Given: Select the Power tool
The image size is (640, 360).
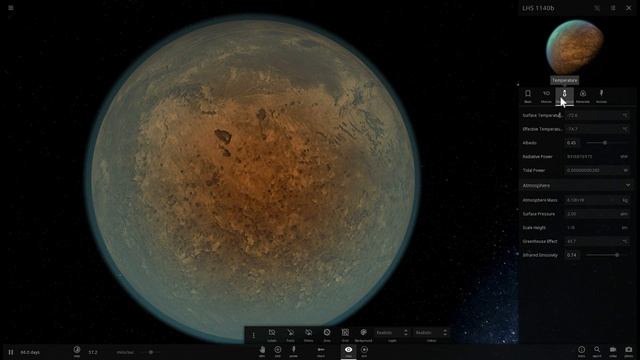Looking at the screenshot, I should coord(293,351).
